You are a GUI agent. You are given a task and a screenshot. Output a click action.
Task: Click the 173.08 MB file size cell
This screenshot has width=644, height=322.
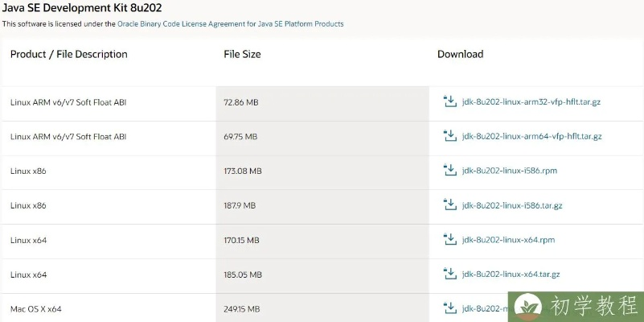click(243, 171)
